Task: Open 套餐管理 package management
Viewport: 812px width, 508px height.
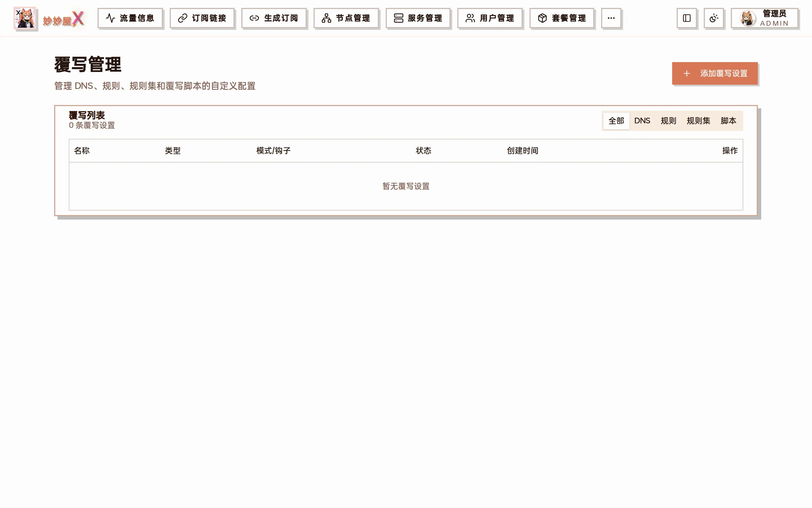Action: pyautogui.click(x=562, y=18)
